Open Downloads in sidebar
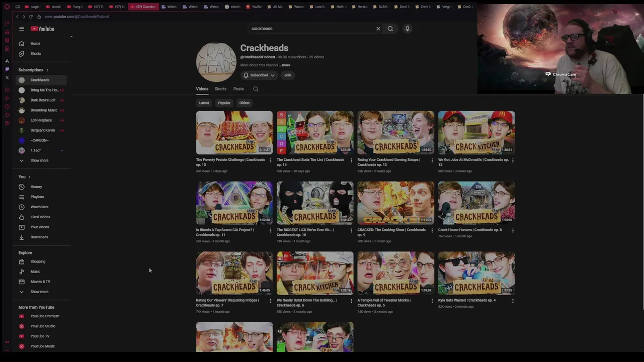Image resolution: width=644 pixels, height=362 pixels. tap(40, 237)
